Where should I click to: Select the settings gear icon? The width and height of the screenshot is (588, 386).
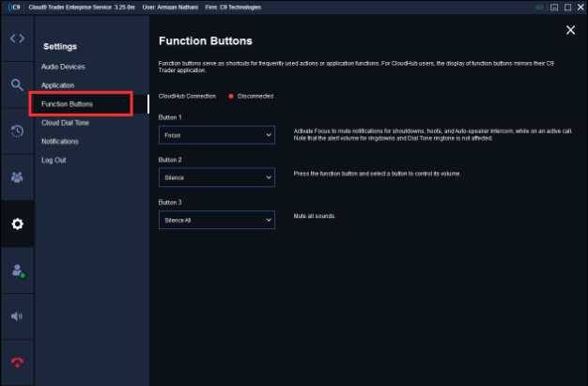click(17, 224)
